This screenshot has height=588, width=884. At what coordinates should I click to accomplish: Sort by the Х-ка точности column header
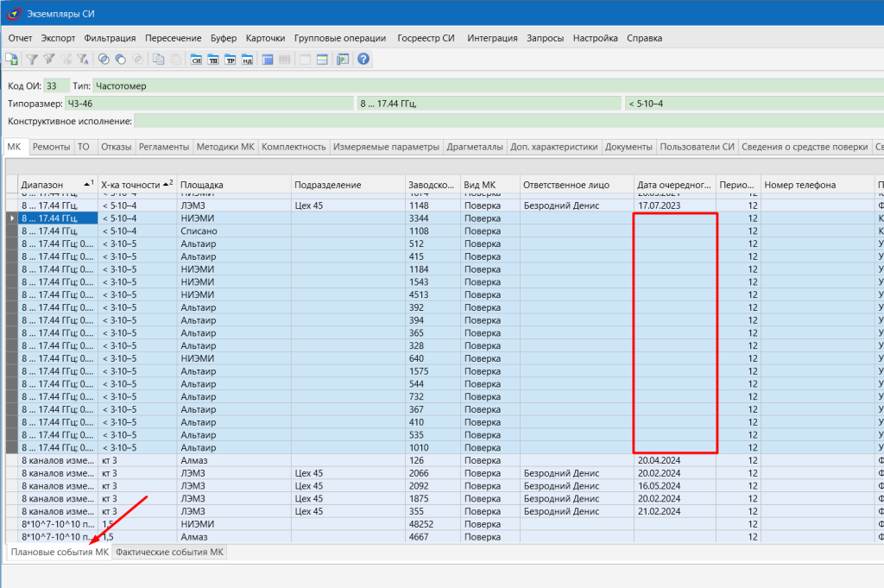point(137,185)
